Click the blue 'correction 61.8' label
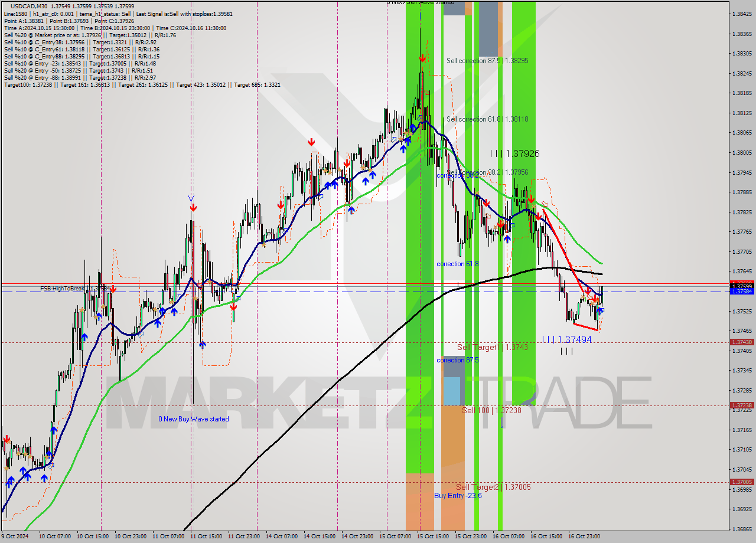Viewport: 756px width, 543px height. [x=457, y=264]
